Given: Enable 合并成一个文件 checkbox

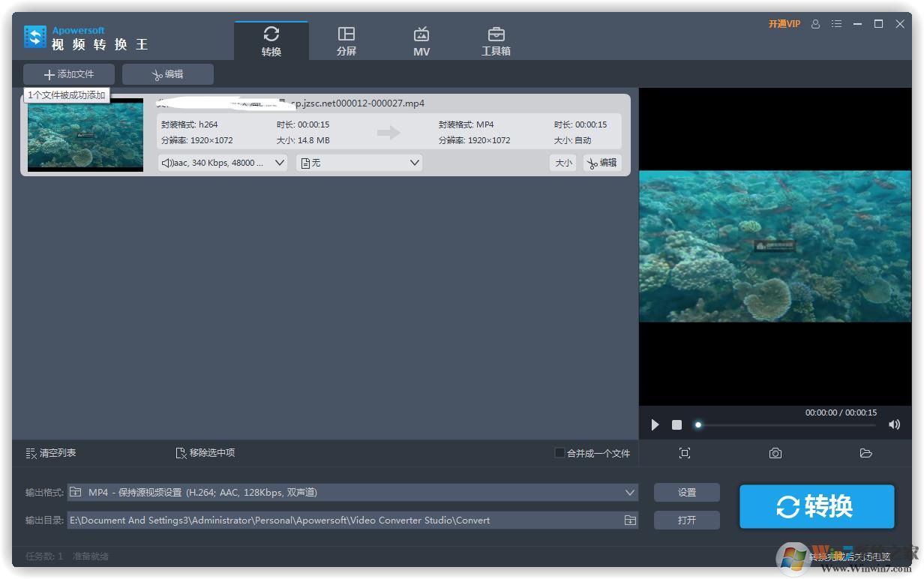Looking at the screenshot, I should click(x=559, y=452).
